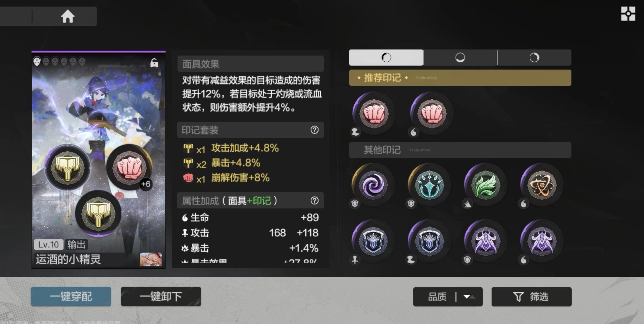Select the orange atom imprint
644x324 pixels.
tap(542, 185)
